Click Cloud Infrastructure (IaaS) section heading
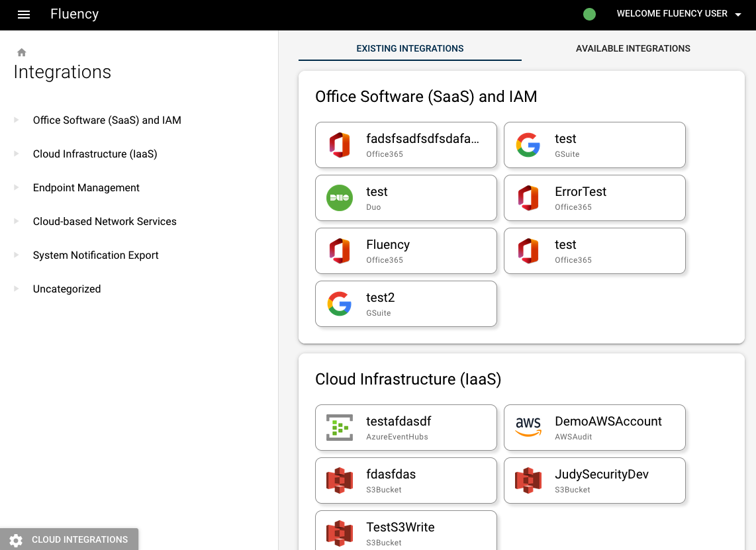Viewport: 756px width, 550px height. (x=408, y=379)
